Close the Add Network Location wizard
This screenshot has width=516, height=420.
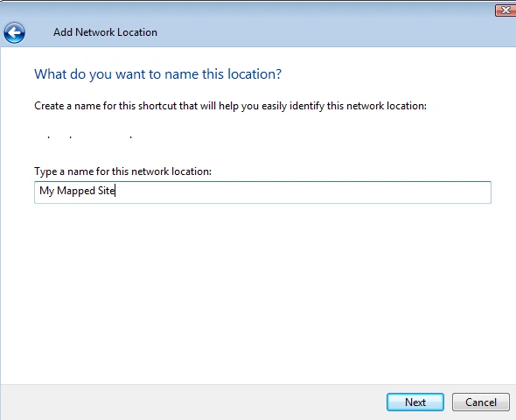click(x=506, y=10)
